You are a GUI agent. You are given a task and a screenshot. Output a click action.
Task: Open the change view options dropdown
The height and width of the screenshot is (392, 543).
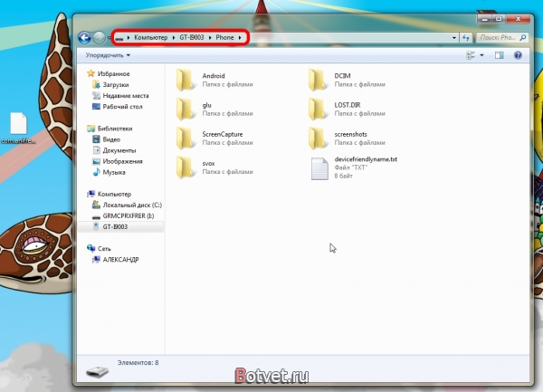(482, 55)
